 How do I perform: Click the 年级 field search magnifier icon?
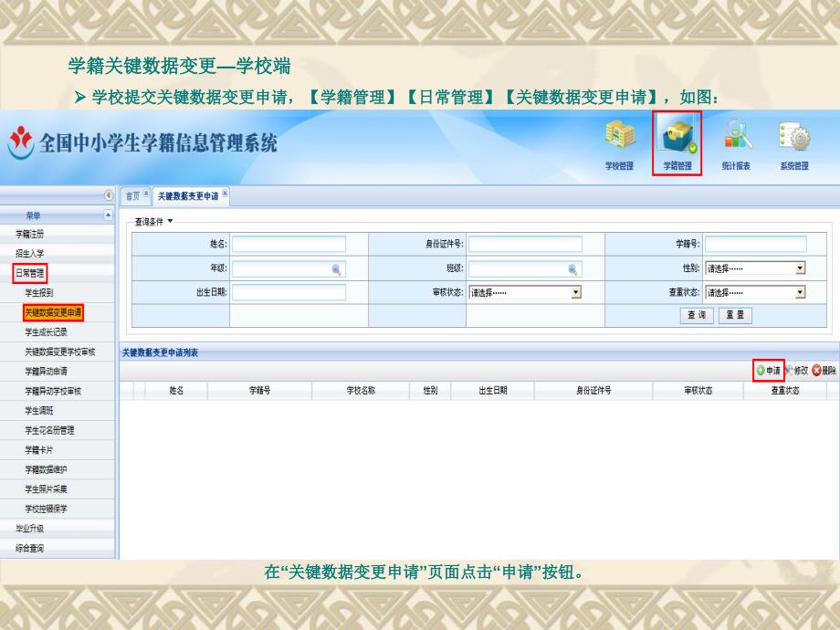(x=337, y=268)
